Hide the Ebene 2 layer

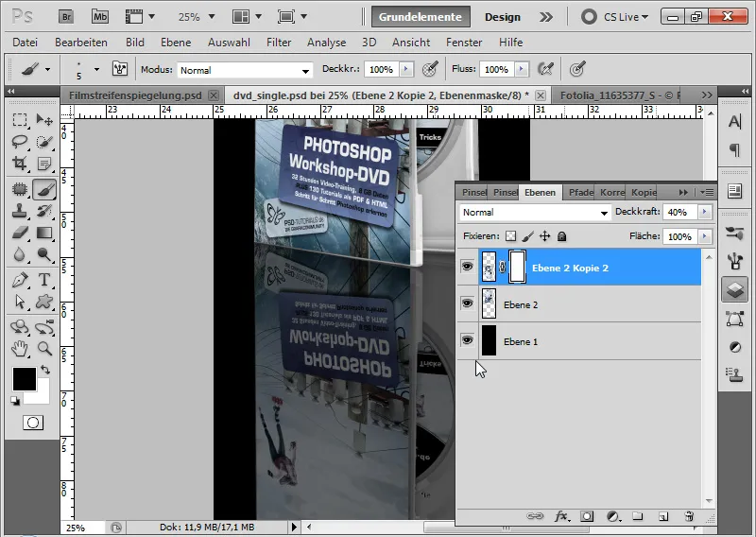click(x=467, y=303)
